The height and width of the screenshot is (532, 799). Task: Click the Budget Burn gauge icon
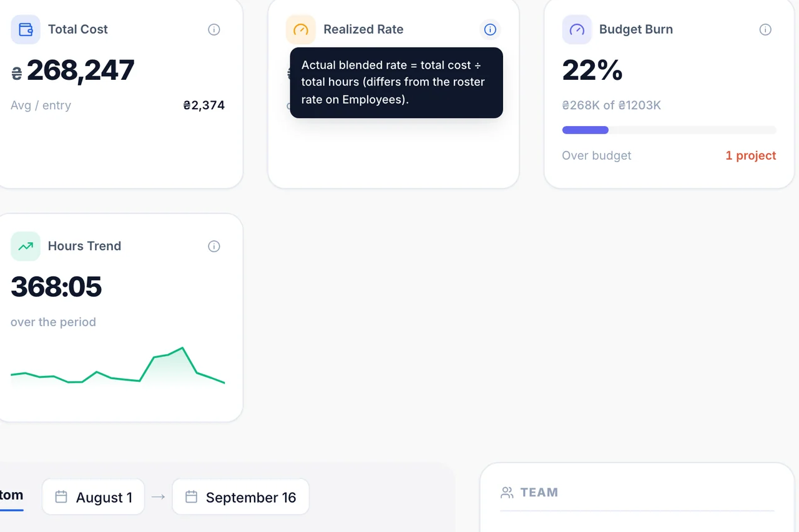click(577, 29)
